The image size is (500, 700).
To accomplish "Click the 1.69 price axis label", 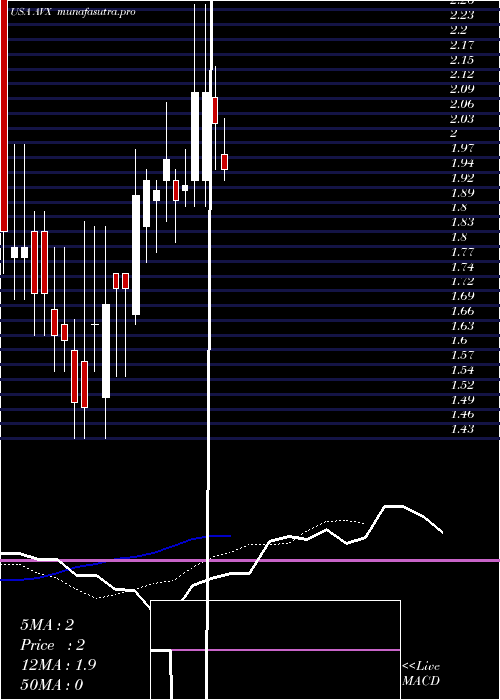I will (x=462, y=296).
